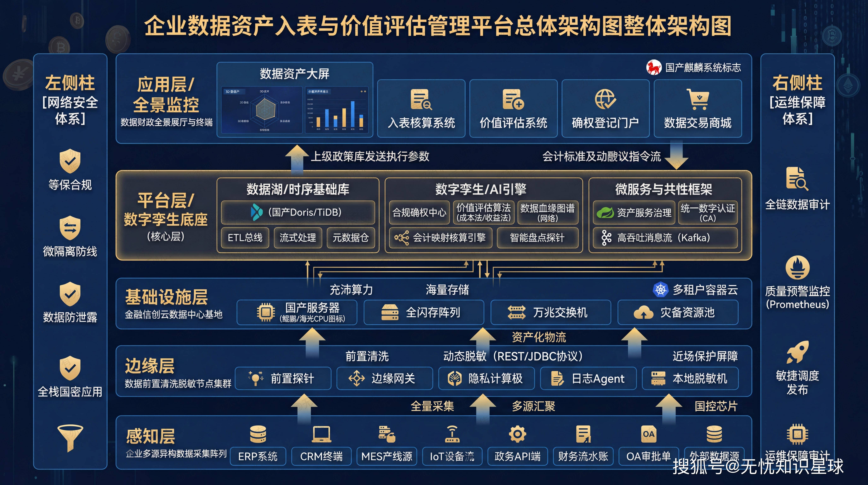Select the ERP系统 data source

point(258,456)
